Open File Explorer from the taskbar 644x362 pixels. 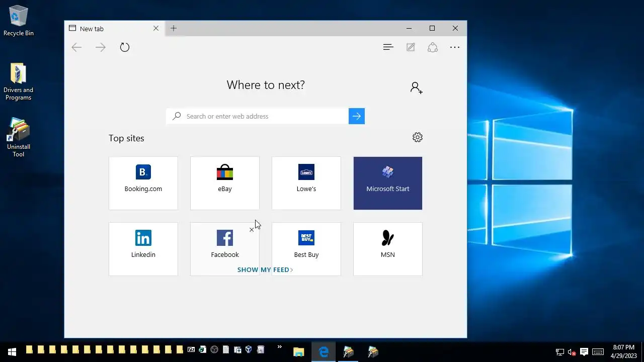click(x=299, y=351)
